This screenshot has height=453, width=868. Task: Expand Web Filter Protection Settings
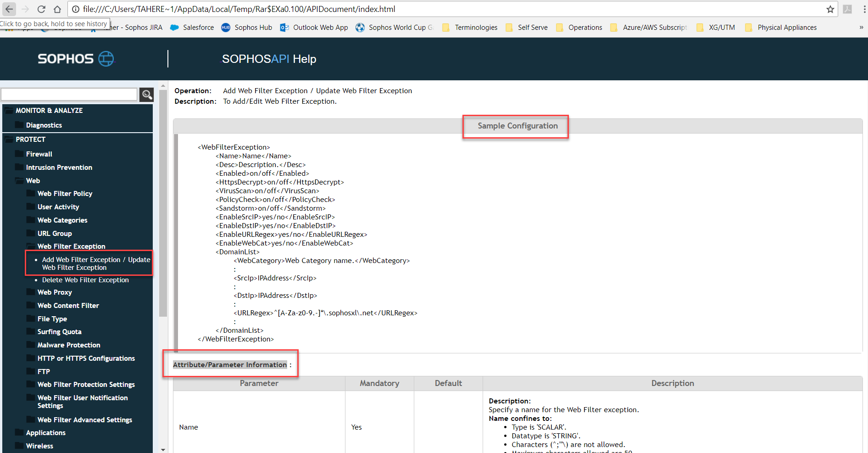86,385
